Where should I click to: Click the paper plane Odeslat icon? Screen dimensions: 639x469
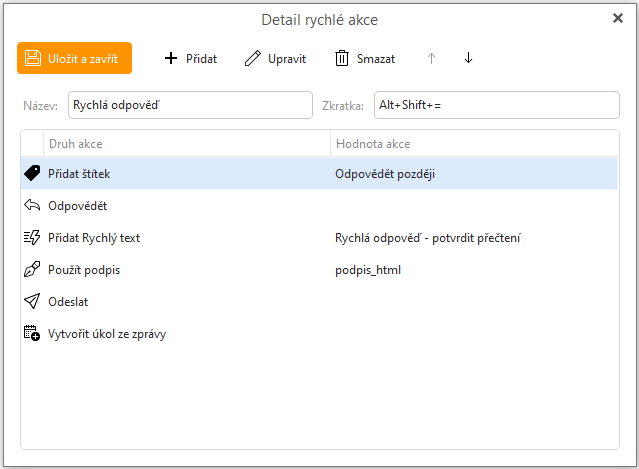click(32, 301)
